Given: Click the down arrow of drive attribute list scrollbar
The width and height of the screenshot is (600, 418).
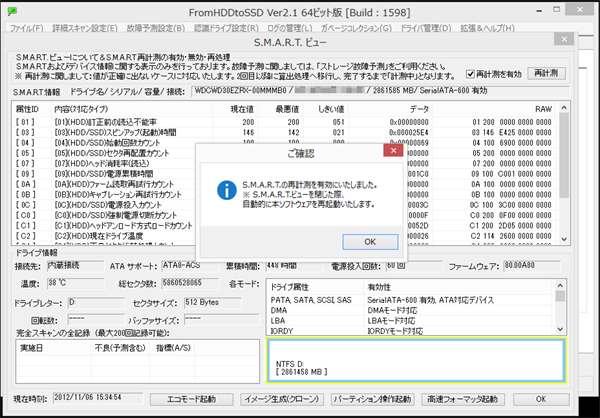Looking at the screenshot, I should point(560,329).
